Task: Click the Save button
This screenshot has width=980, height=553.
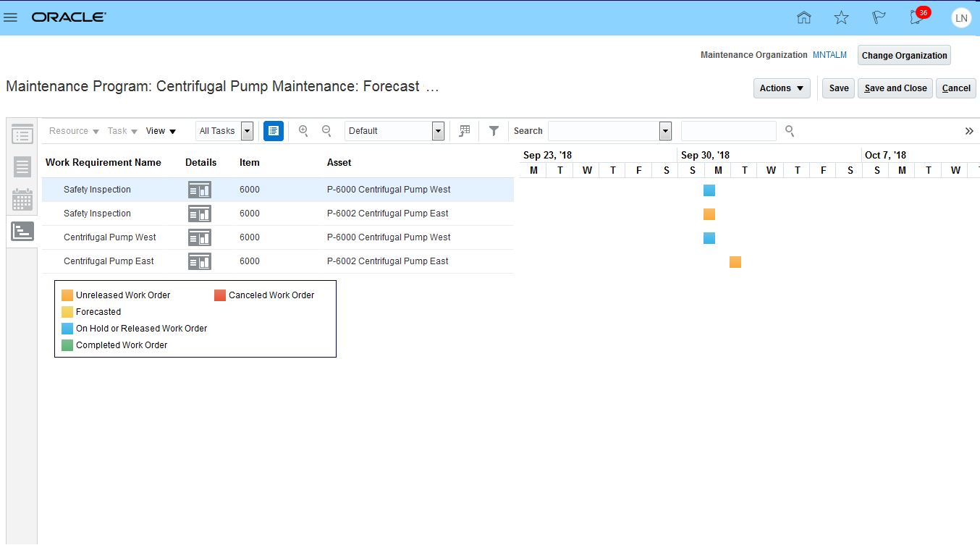Action: [839, 88]
